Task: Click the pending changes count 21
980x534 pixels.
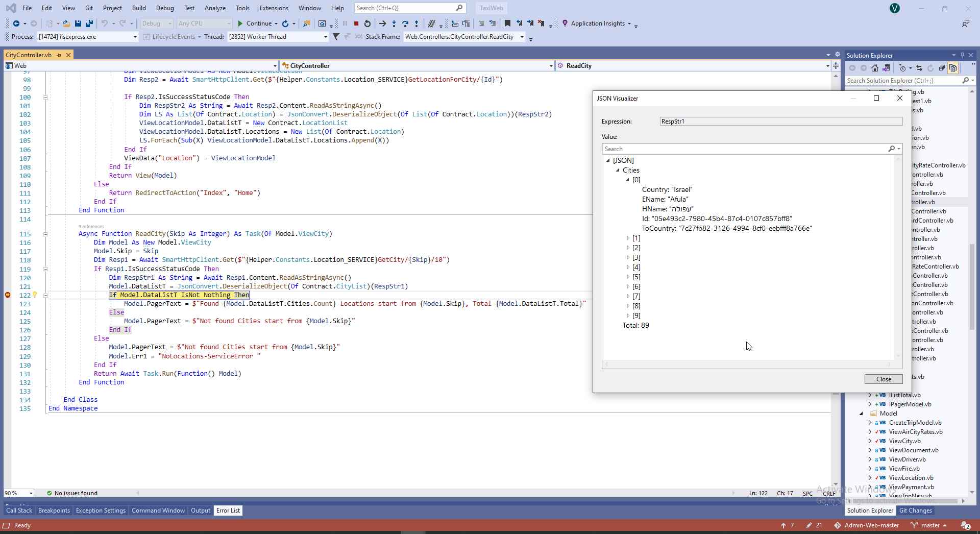Action: [x=815, y=525]
